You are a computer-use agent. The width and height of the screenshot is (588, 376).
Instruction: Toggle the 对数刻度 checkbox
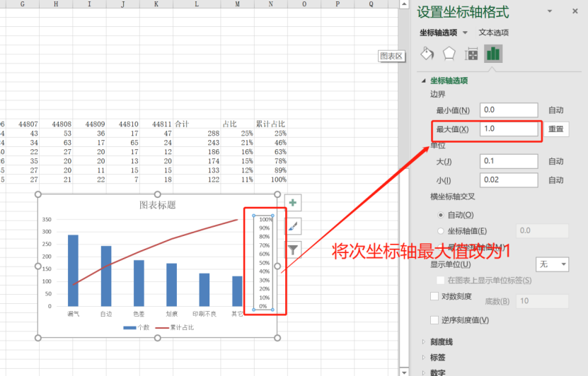pos(434,296)
